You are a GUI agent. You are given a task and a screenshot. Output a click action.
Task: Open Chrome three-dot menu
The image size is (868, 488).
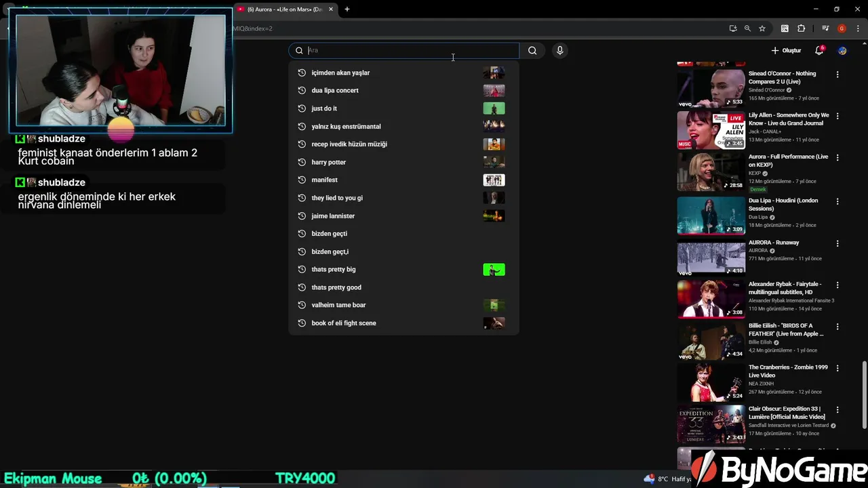[x=858, y=28]
